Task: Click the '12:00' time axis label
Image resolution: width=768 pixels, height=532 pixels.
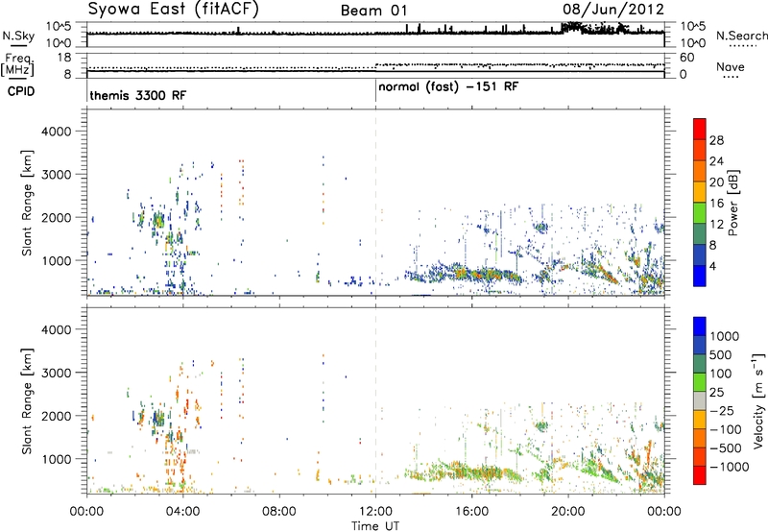Action: 375,512
